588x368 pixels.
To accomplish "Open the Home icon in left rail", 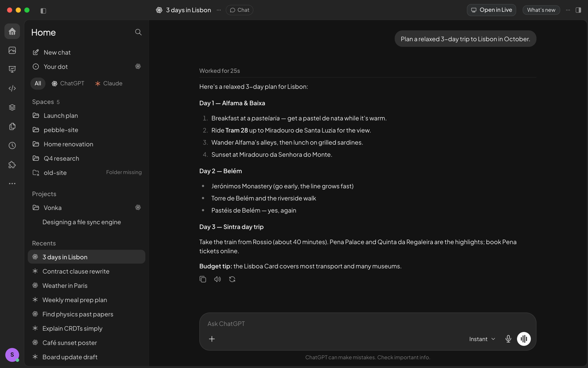I will pyautogui.click(x=12, y=32).
